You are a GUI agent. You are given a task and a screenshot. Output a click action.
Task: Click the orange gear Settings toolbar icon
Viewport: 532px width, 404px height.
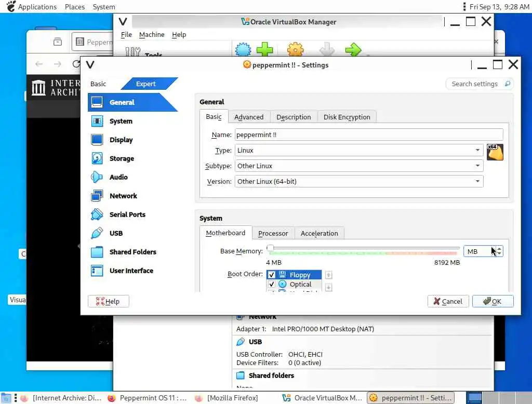(295, 49)
